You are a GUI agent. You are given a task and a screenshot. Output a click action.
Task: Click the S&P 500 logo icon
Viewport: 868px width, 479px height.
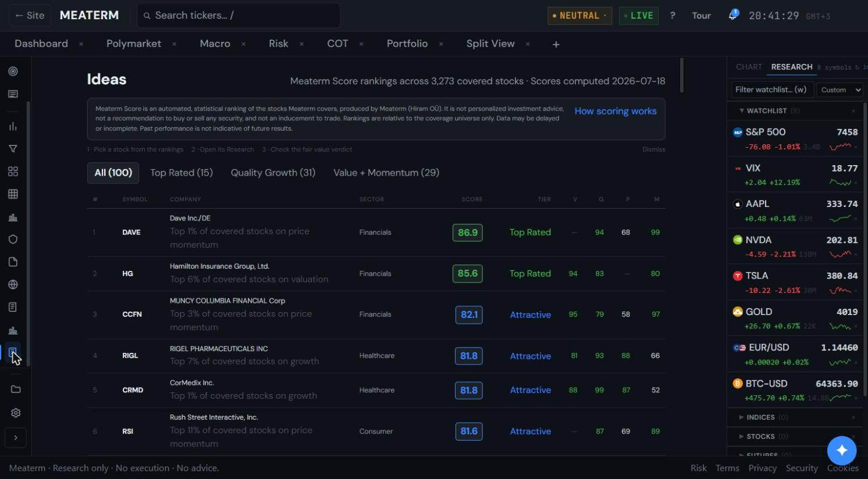(738, 132)
